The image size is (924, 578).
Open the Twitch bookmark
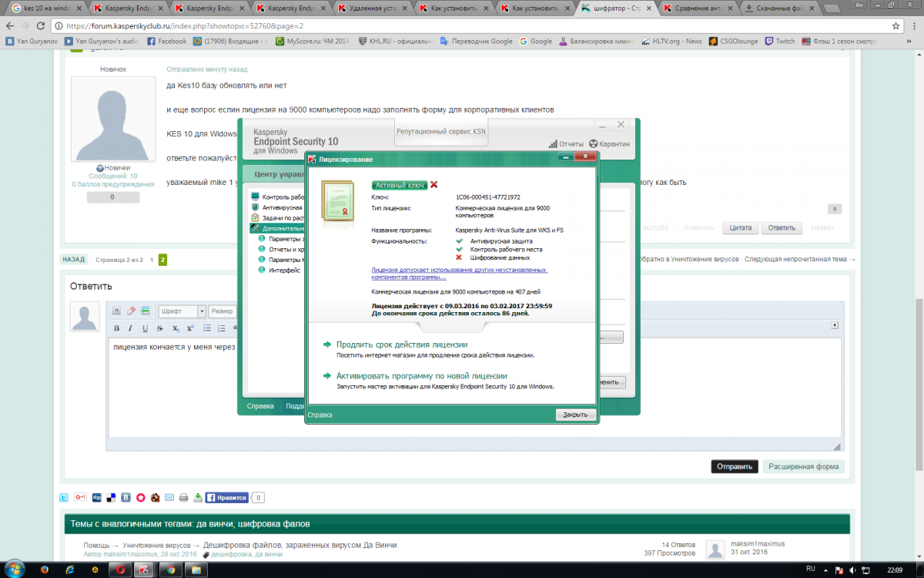coord(779,42)
